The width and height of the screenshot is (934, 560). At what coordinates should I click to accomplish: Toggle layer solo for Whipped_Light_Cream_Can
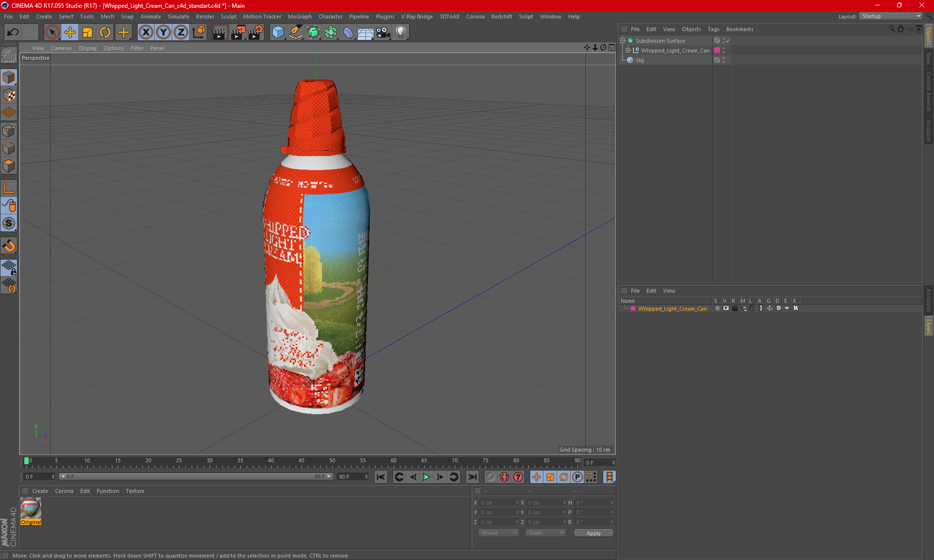tap(717, 308)
